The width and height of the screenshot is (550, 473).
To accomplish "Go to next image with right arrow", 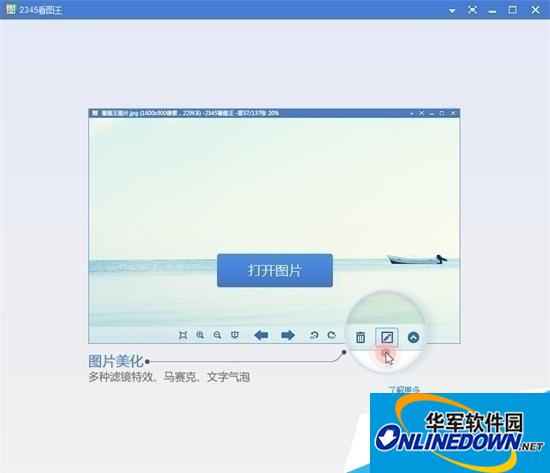I will pyautogui.click(x=288, y=335).
